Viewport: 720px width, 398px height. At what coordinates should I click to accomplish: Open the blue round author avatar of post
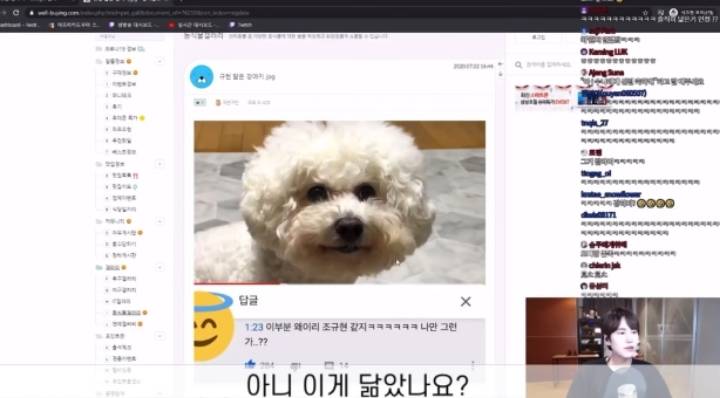[x=202, y=77]
